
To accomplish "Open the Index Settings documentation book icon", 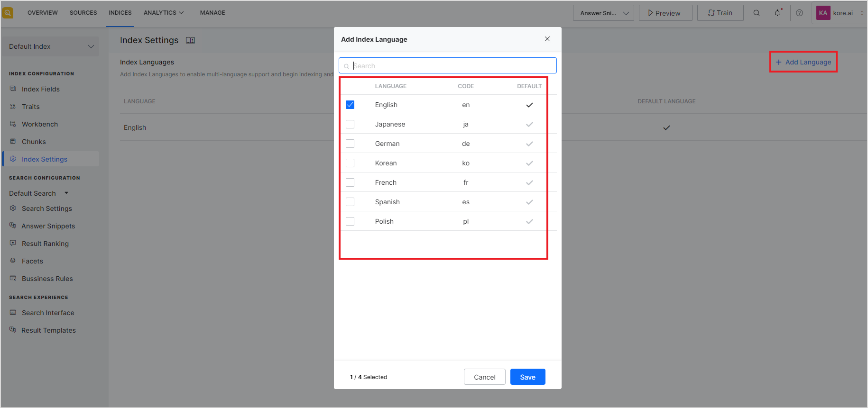I will pos(190,40).
